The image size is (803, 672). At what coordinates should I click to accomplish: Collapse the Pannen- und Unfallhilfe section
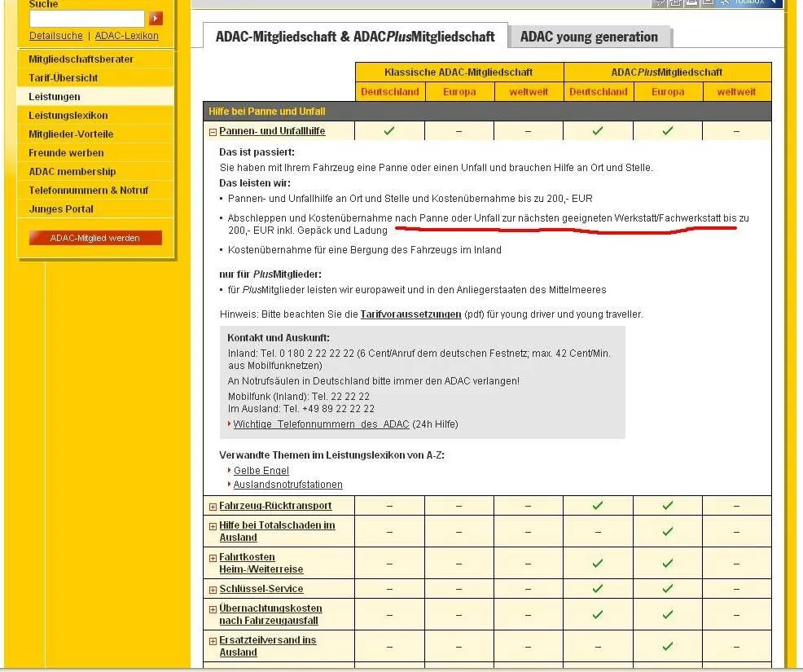click(213, 131)
